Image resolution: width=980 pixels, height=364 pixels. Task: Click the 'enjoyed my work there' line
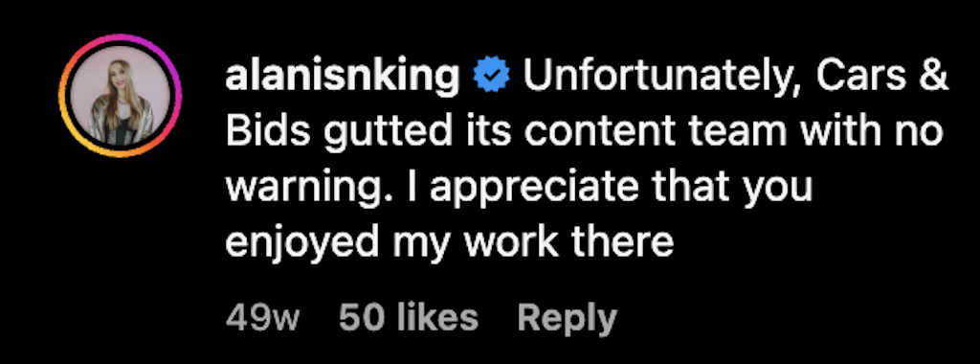click(449, 243)
